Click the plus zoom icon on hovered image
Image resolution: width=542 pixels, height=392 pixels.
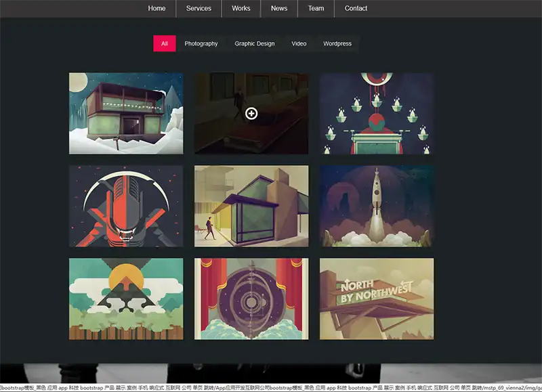[x=251, y=114]
